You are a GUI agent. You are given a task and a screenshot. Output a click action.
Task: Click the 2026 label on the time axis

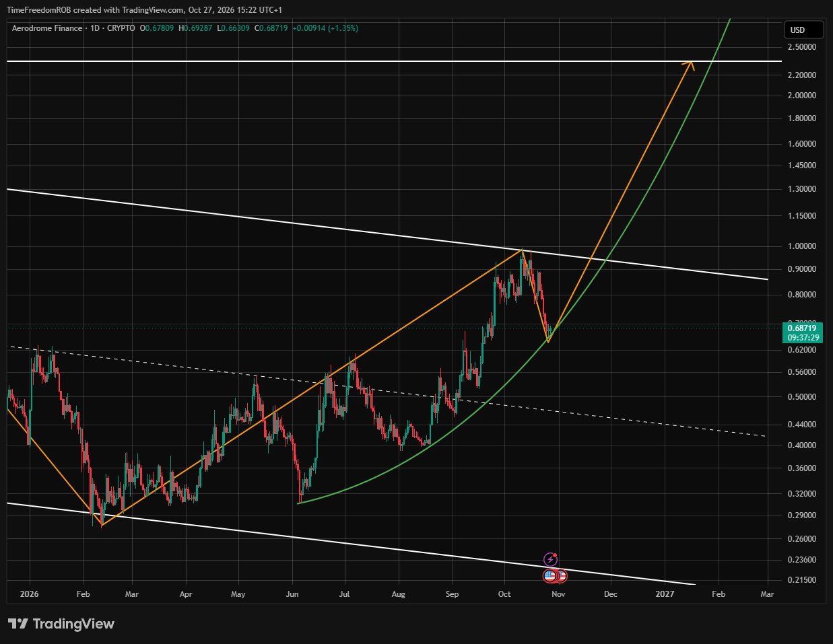pos(30,594)
